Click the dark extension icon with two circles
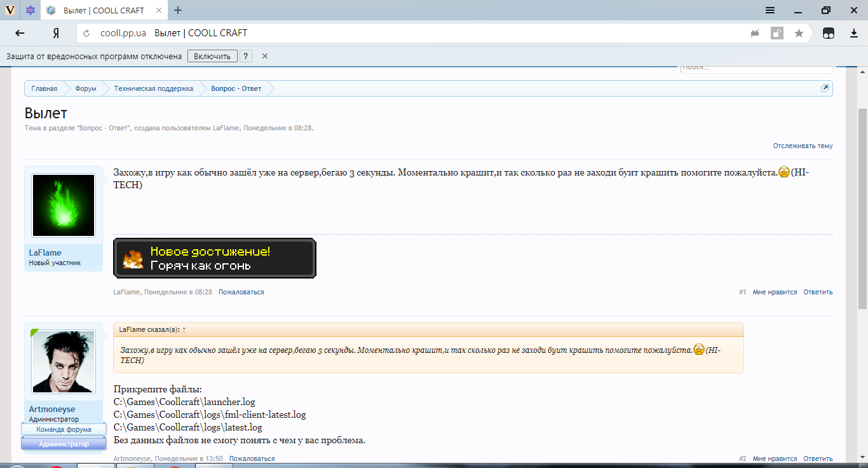Screen dimensions: 868x468 pyautogui.click(x=828, y=33)
